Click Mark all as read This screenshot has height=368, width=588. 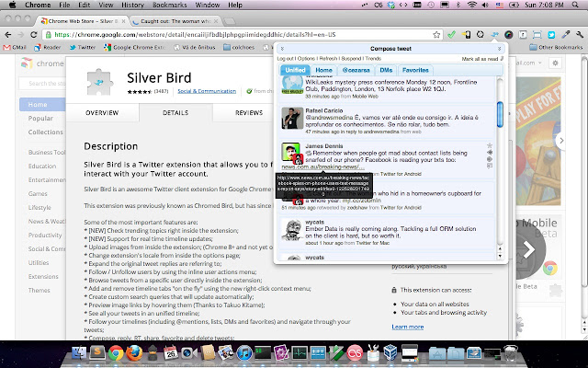(x=480, y=59)
